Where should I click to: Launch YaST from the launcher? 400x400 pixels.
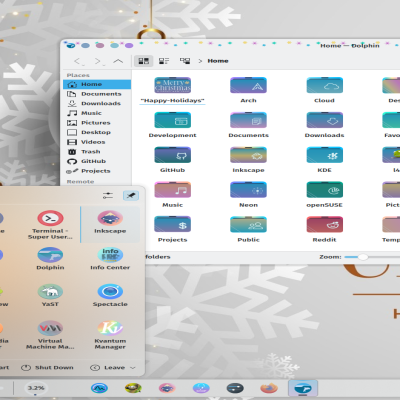coord(50,296)
